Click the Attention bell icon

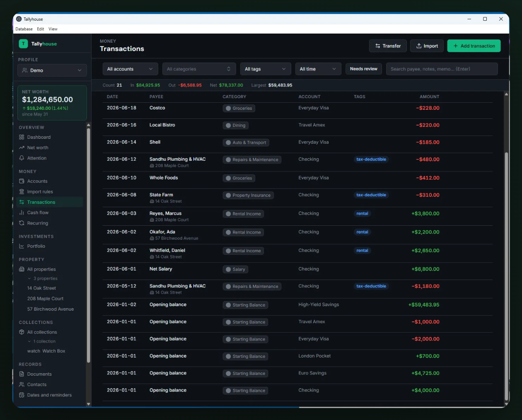coord(22,158)
